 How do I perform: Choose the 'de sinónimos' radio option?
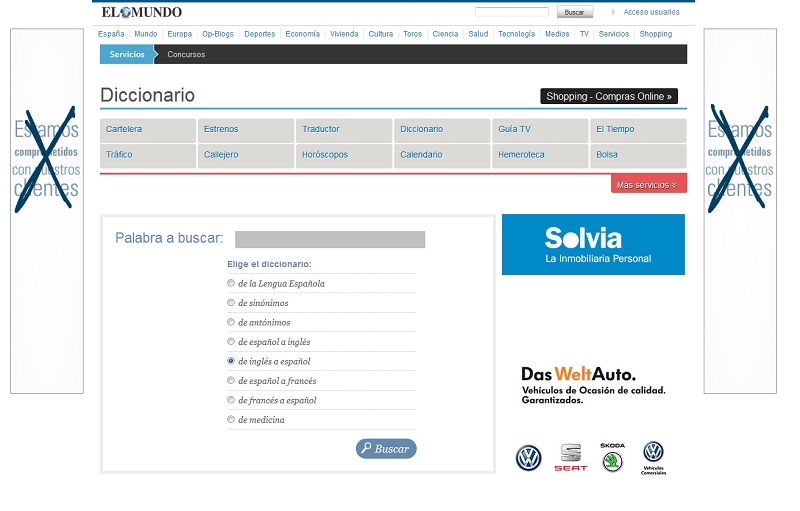click(x=231, y=303)
